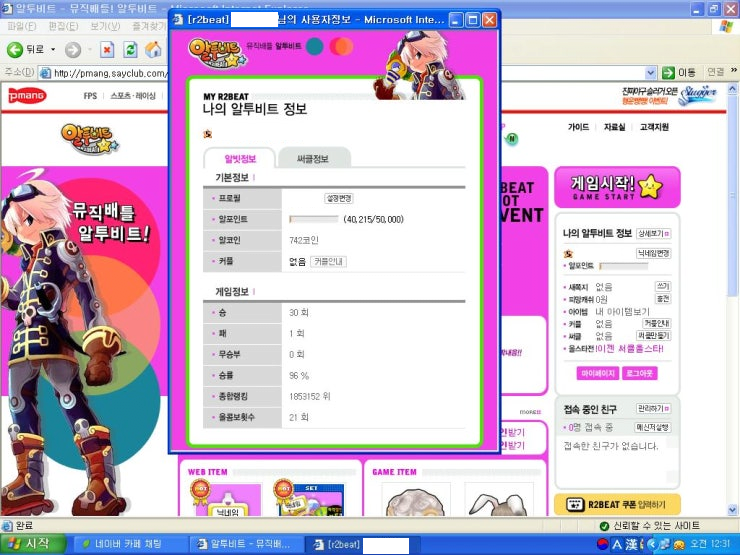The image size is (740, 555).
Task: Open the 가이드 menu link
Action: (578, 127)
